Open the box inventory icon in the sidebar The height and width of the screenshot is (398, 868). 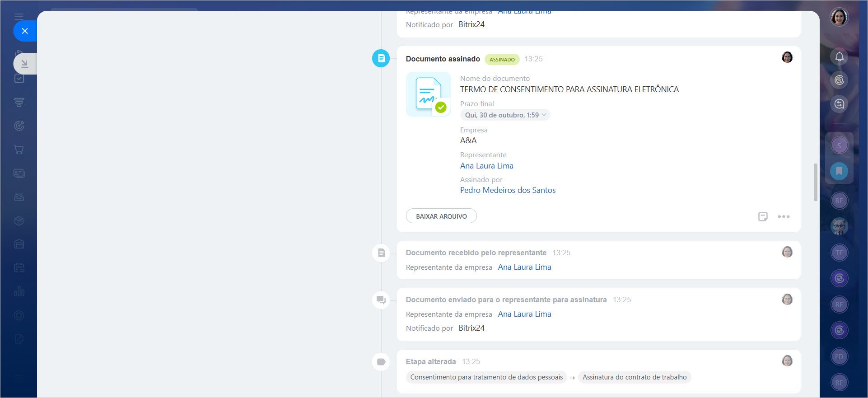coord(19,220)
